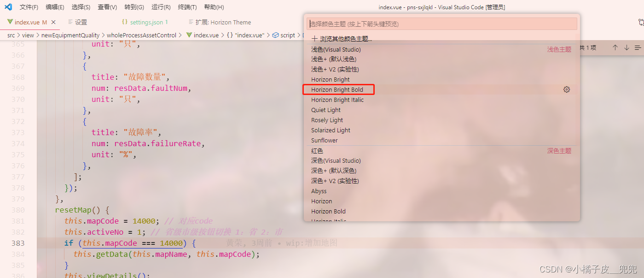Open the 文件(F) menu
This screenshot has width=644, height=278.
coord(29,7)
